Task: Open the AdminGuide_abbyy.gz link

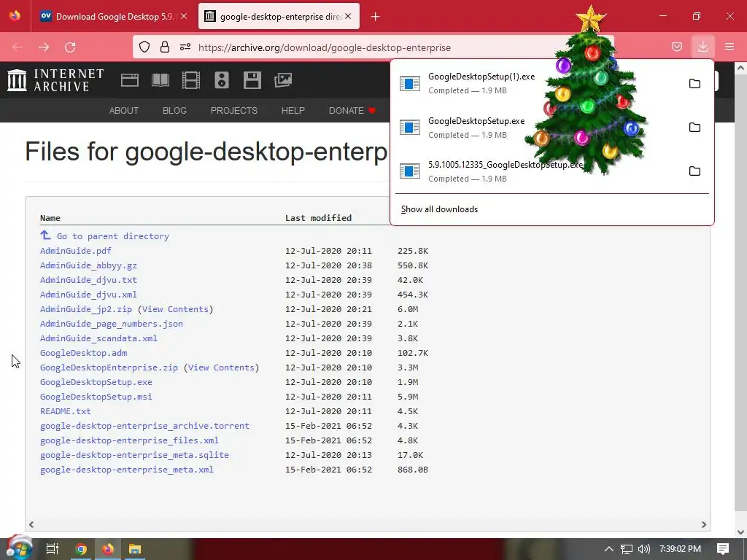Action: (88, 265)
